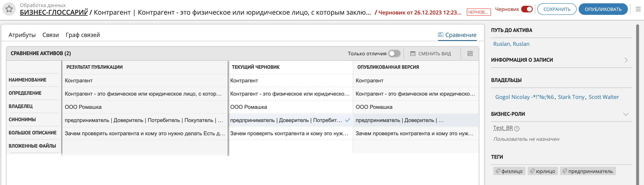Select the физлицо tag
The height and width of the screenshot is (185, 644).
pyautogui.click(x=509, y=171)
